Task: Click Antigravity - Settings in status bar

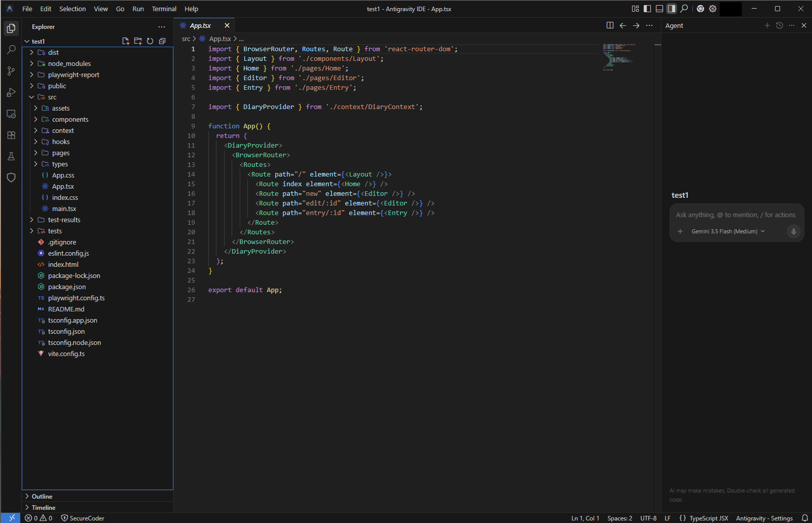Action: (x=764, y=518)
